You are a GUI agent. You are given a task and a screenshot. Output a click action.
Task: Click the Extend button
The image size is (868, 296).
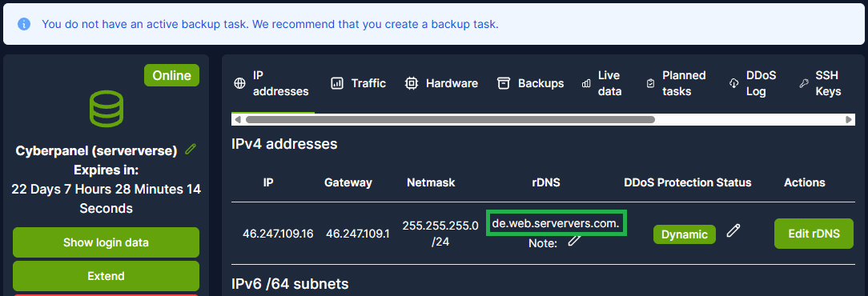(106, 276)
